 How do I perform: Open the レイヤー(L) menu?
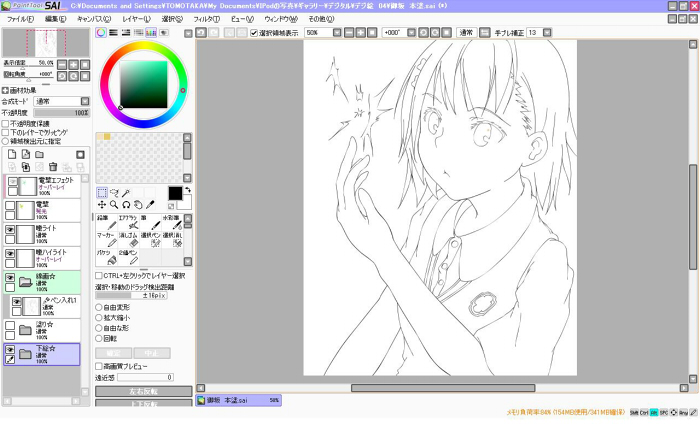(x=137, y=19)
